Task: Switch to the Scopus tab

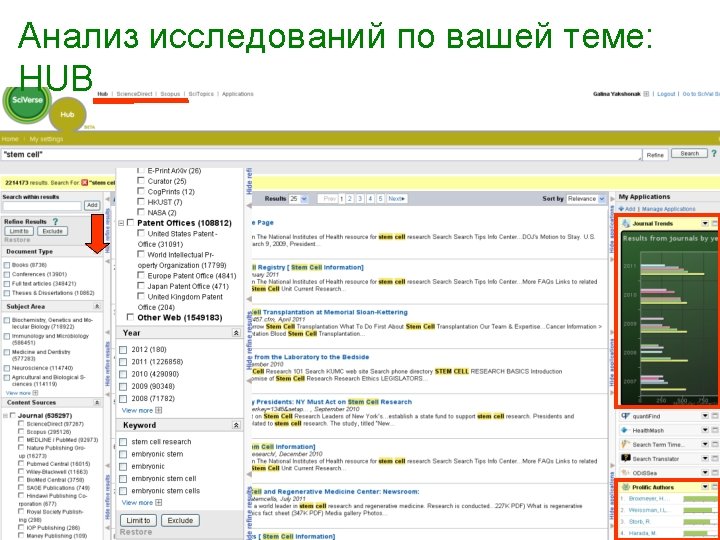Action: tap(170, 94)
